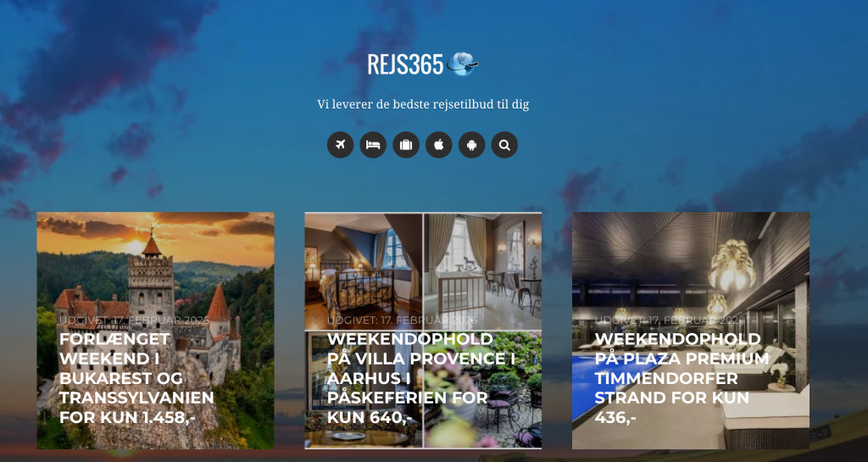The height and width of the screenshot is (462, 868).
Task: Open the Bukarest og Transsylvanien article title
Action: point(136,378)
